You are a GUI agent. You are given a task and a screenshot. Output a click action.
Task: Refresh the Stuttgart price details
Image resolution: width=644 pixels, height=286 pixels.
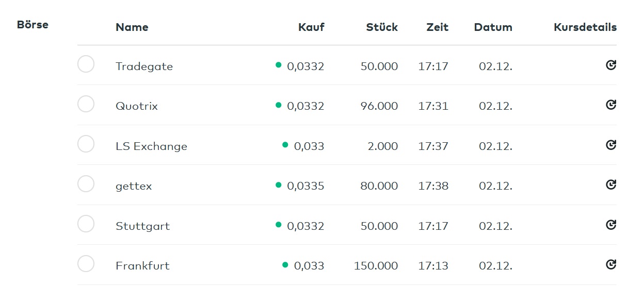[611, 225]
